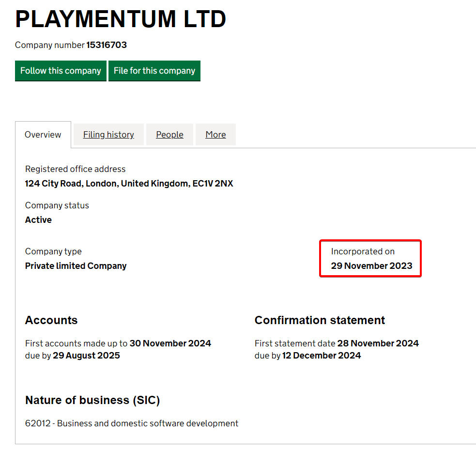Click the 28 November 2024 statement date
This screenshot has height=452, width=476.
[x=378, y=343]
